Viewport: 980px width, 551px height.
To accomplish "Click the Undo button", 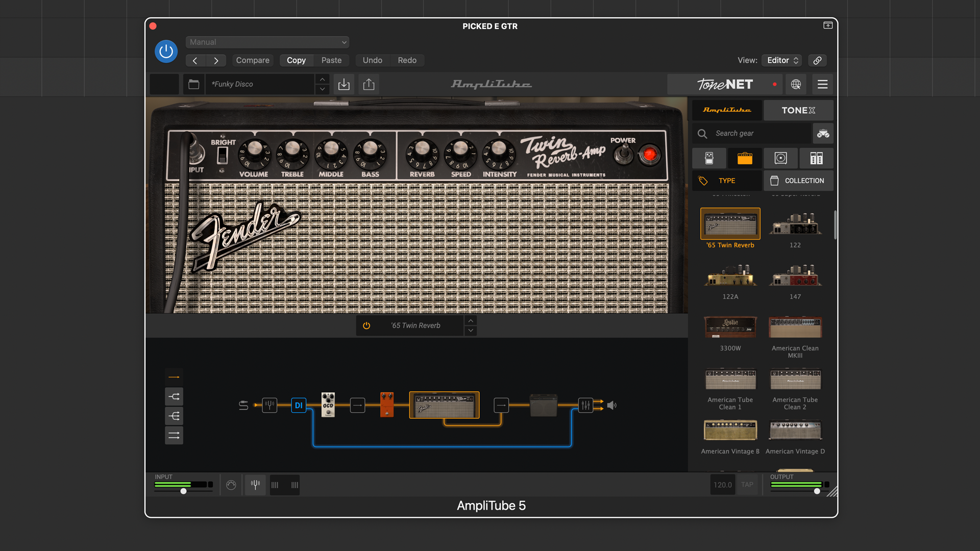I will [x=373, y=61].
